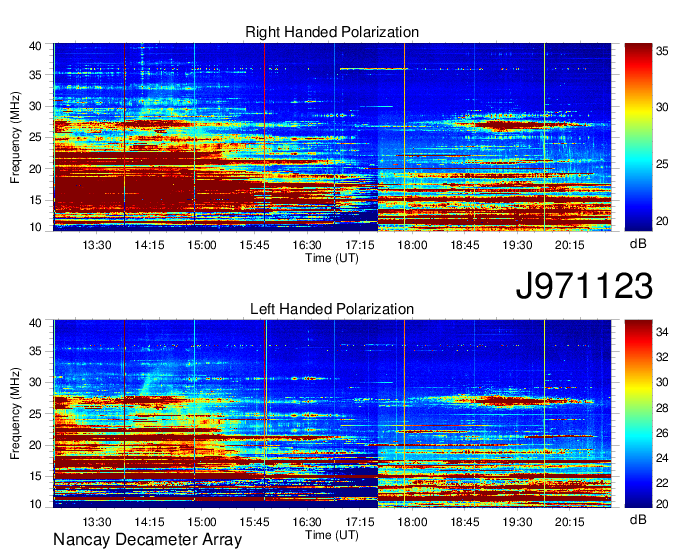Click the Right Handed Polarization spectrogram image
The width and height of the screenshot is (680, 552).
[332, 137]
